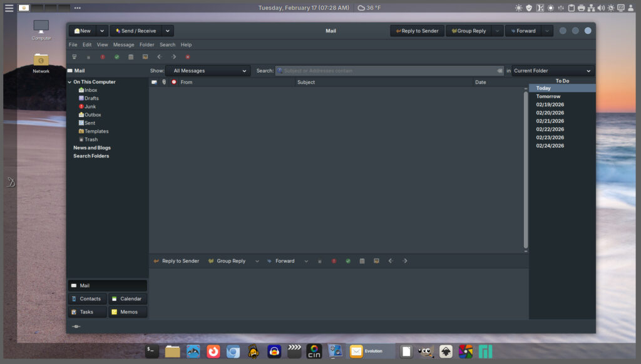641x364 pixels.
Task: Switch to the Contacts view
Action: click(87, 298)
